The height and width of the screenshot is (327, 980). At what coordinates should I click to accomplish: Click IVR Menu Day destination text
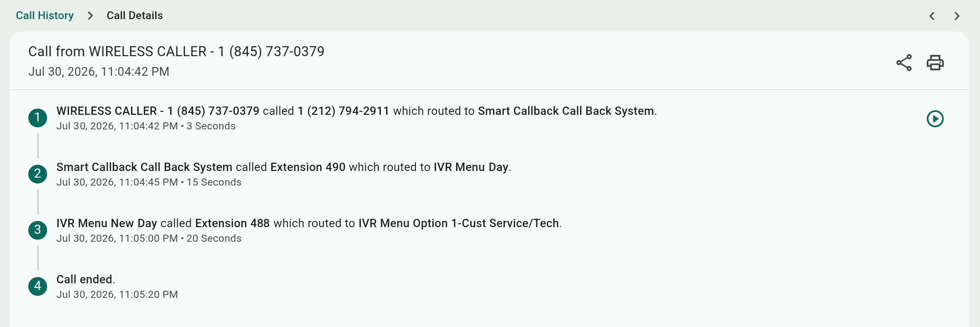471,167
